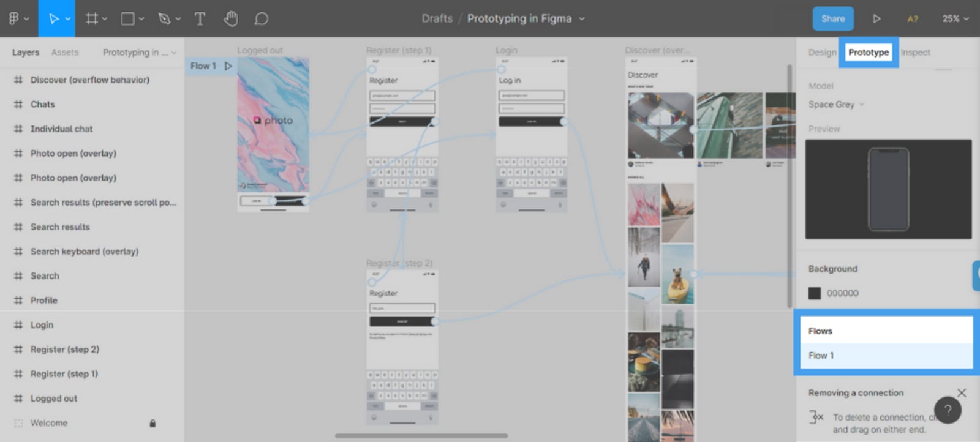Click the canvas horizontal scrollbar

[x=421, y=436]
